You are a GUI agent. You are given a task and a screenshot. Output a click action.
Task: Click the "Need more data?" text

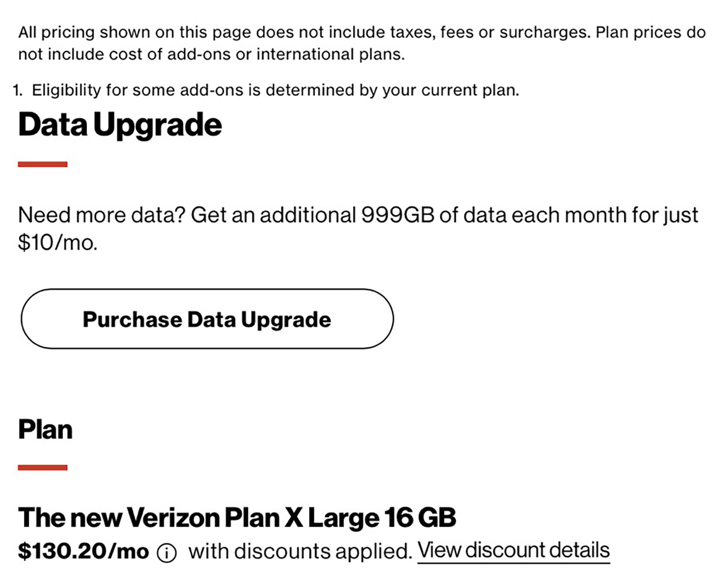(x=102, y=215)
